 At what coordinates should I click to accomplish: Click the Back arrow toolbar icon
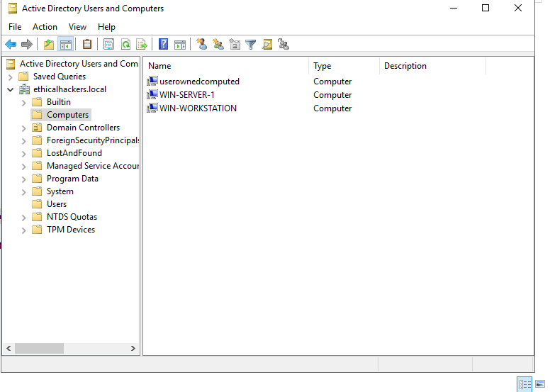(x=11, y=44)
